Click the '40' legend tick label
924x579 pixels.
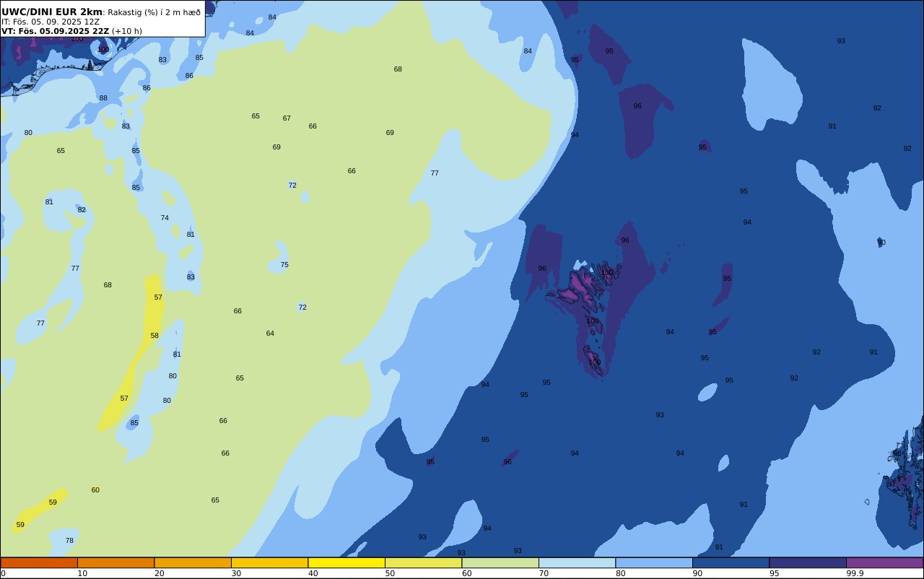click(313, 573)
